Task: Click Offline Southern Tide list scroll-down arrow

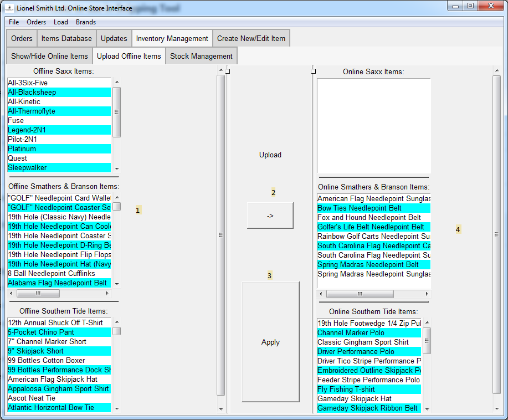Action: point(117,409)
